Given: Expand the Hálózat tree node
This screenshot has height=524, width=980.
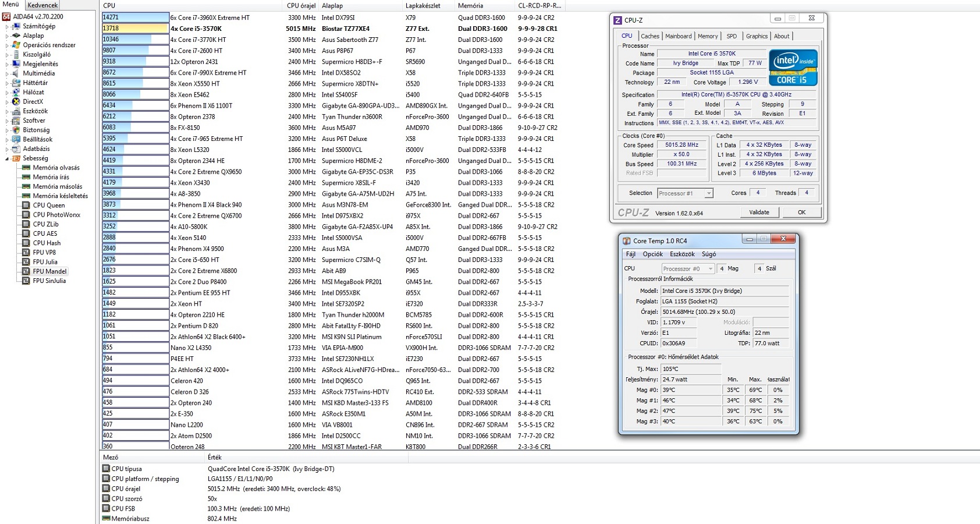Looking at the screenshot, I should (x=7, y=92).
